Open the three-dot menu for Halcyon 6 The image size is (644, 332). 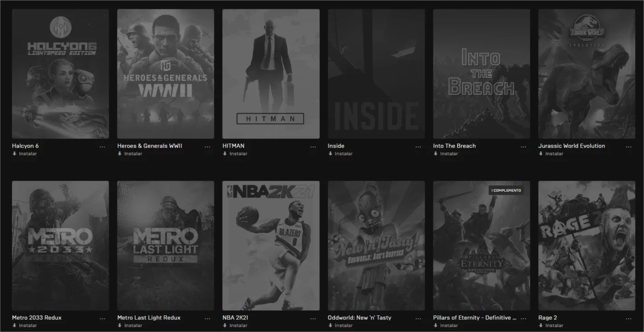102,147
